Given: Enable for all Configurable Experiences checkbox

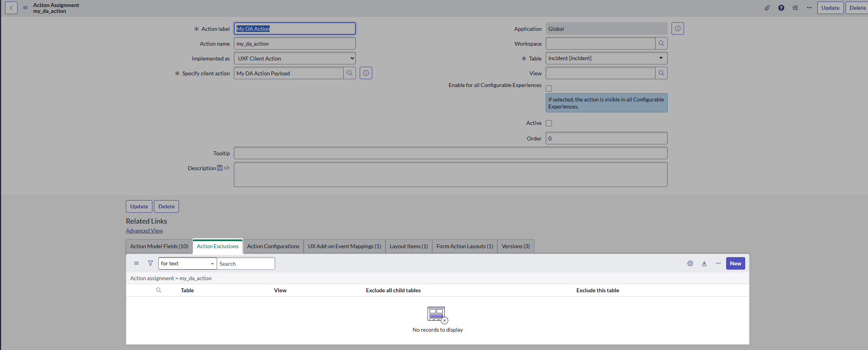Looking at the screenshot, I should tap(549, 89).
